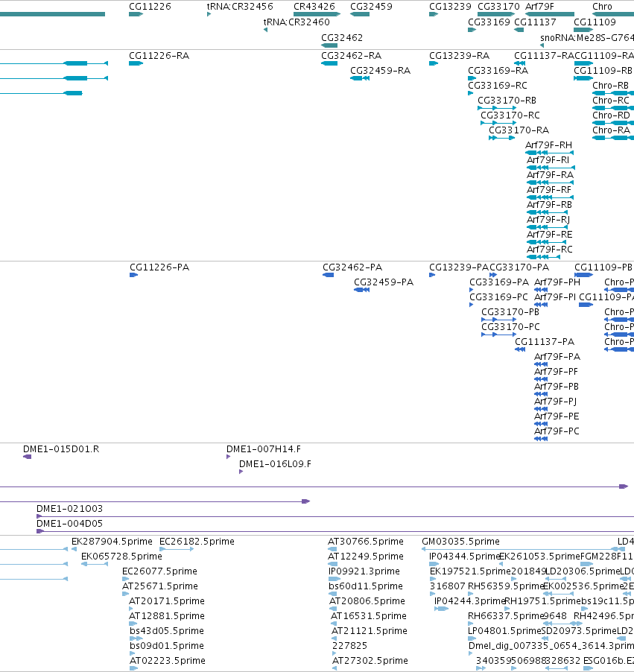Click the DME1-021O03 BAC label
Image resolution: width=634 pixels, height=672 pixels.
coord(69,509)
